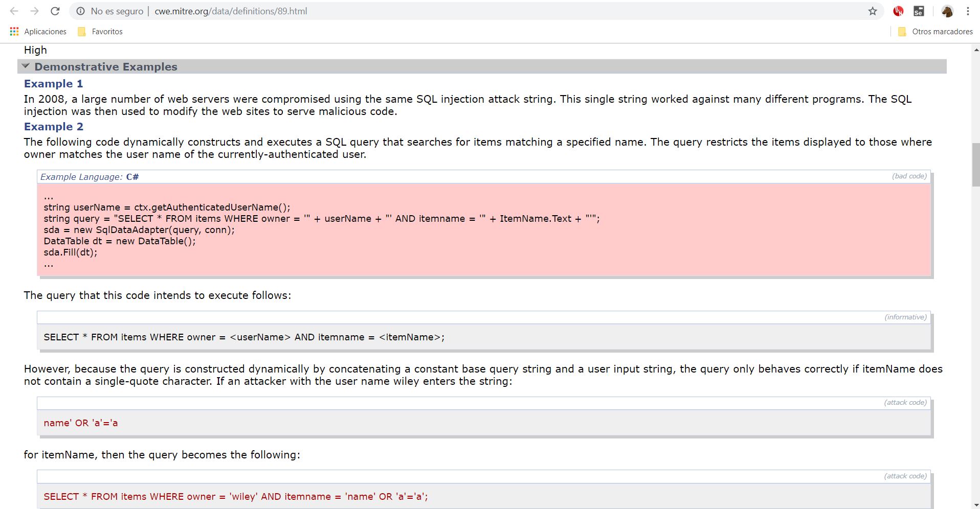Open the Aplicaciones shortcut in bookmarks bar
Viewport: 980px width, 509px height.
pos(38,32)
